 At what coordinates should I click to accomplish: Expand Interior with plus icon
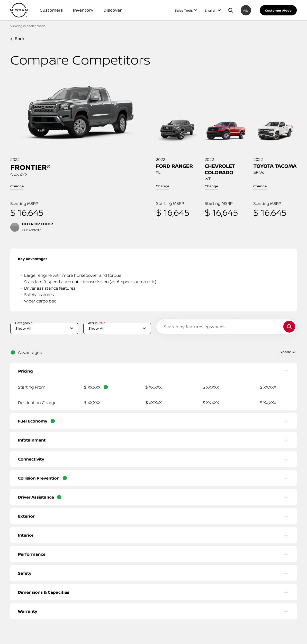pyautogui.click(x=286, y=535)
